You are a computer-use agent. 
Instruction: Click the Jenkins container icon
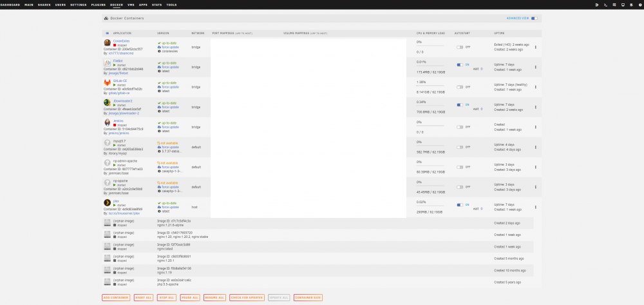(x=107, y=123)
